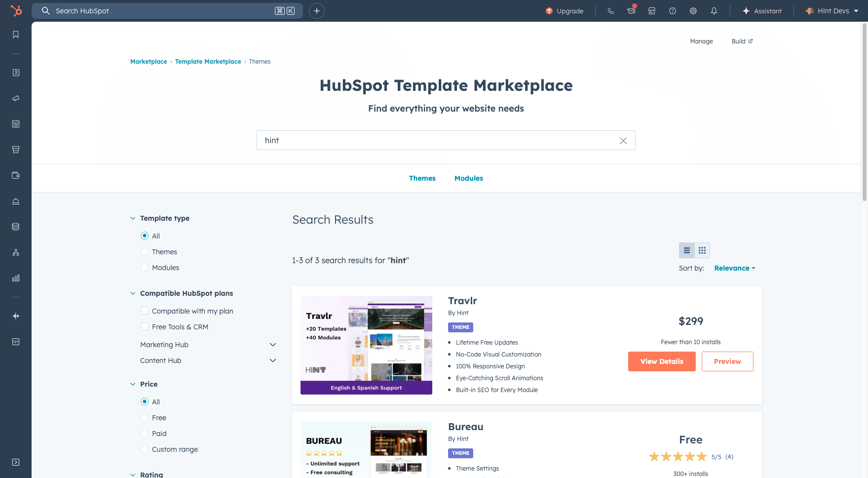Open the Settings gear

click(x=693, y=11)
